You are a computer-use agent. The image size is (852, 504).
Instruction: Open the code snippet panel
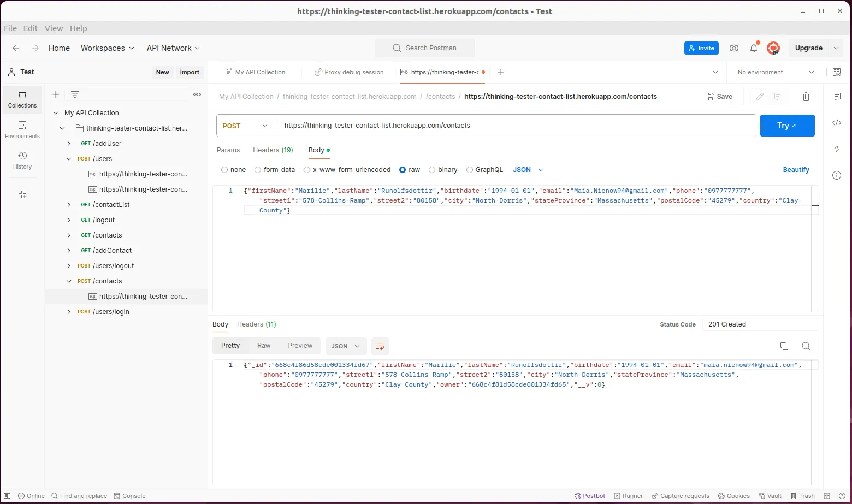click(837, 123)
